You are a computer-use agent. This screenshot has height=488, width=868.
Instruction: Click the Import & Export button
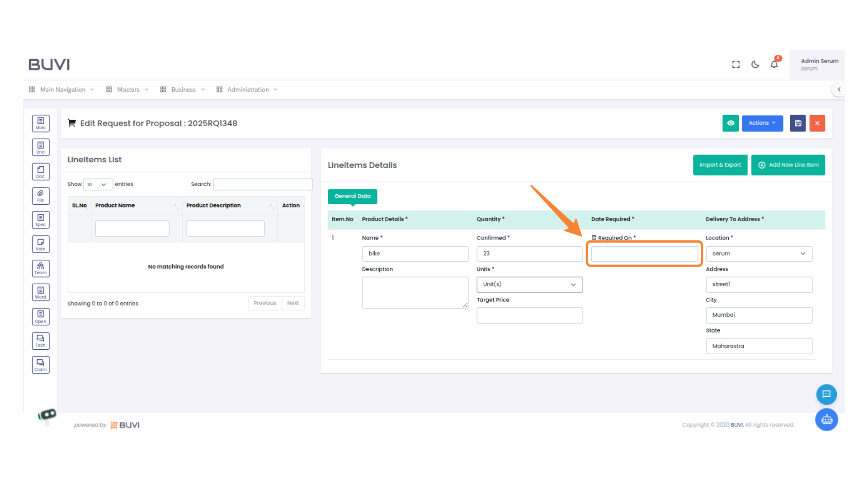[720, 165]
